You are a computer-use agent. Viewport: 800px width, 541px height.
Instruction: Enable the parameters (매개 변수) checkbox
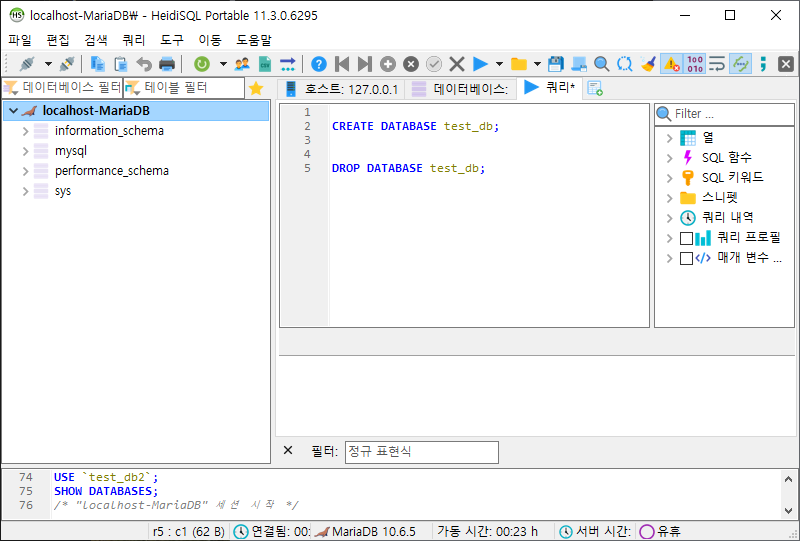click(686, 258)
